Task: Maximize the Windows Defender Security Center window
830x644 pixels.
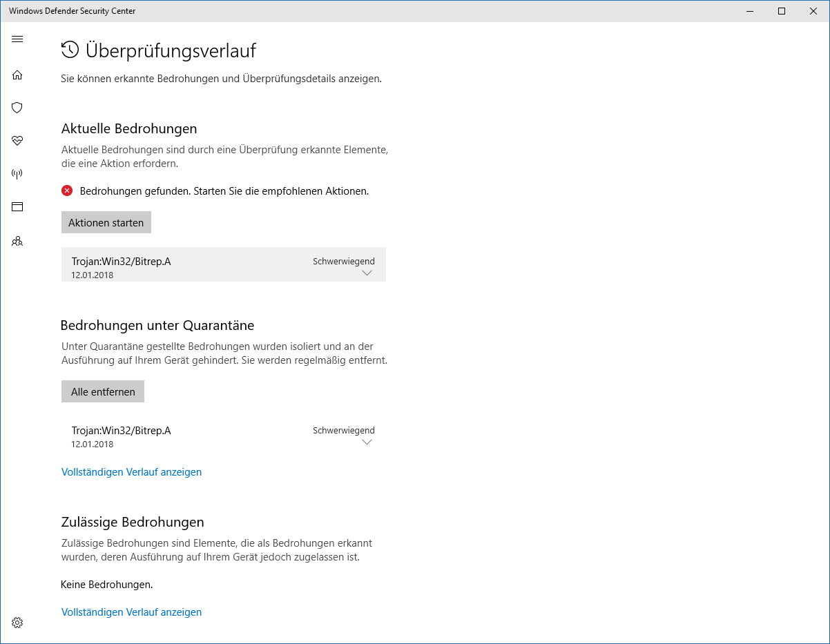Action: click(782, 11)
